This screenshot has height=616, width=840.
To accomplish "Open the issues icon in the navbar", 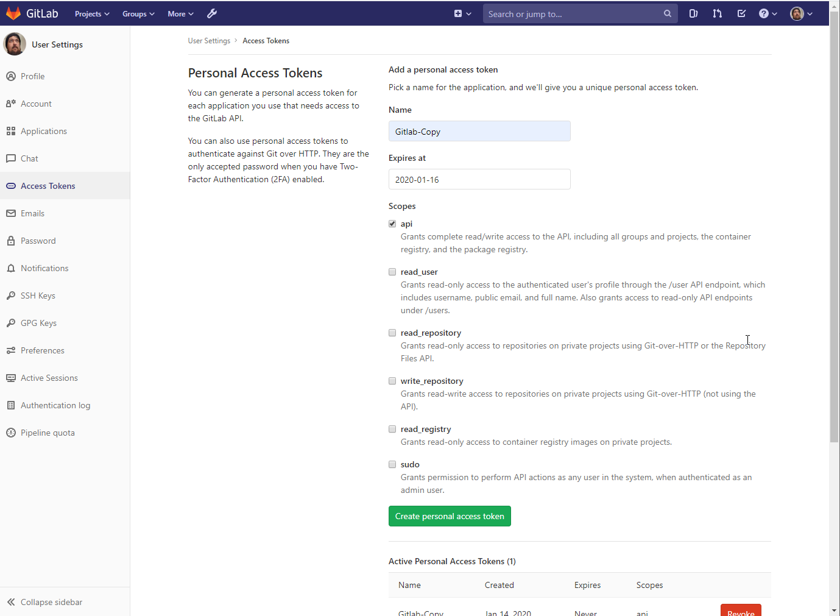I will (693, 13).
